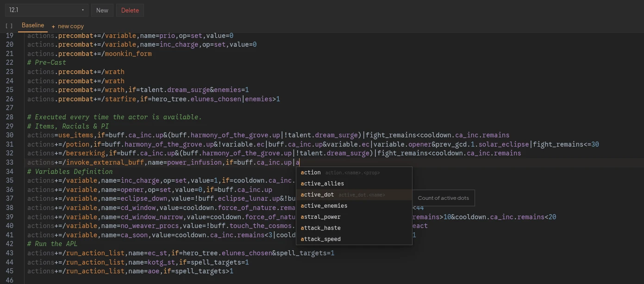Place cursor at end of line 33
The image size is (644, 284).
[x=300, y=162]
